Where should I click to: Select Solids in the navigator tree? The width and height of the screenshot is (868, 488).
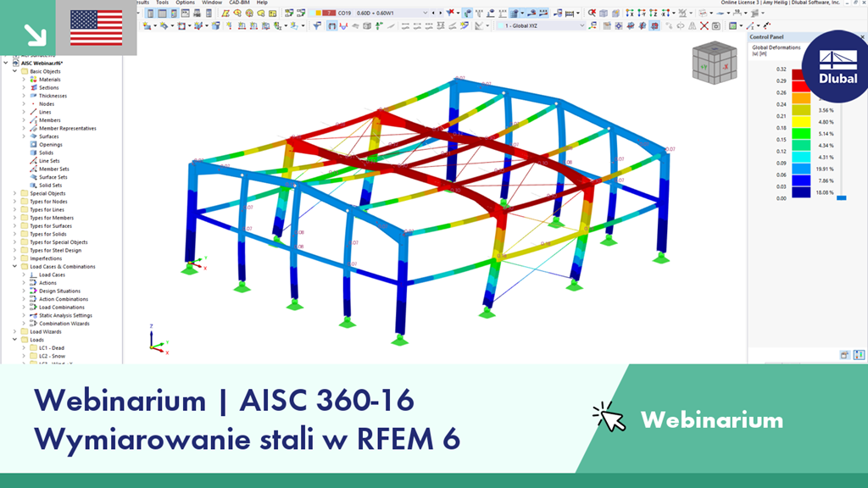[46, 152]
